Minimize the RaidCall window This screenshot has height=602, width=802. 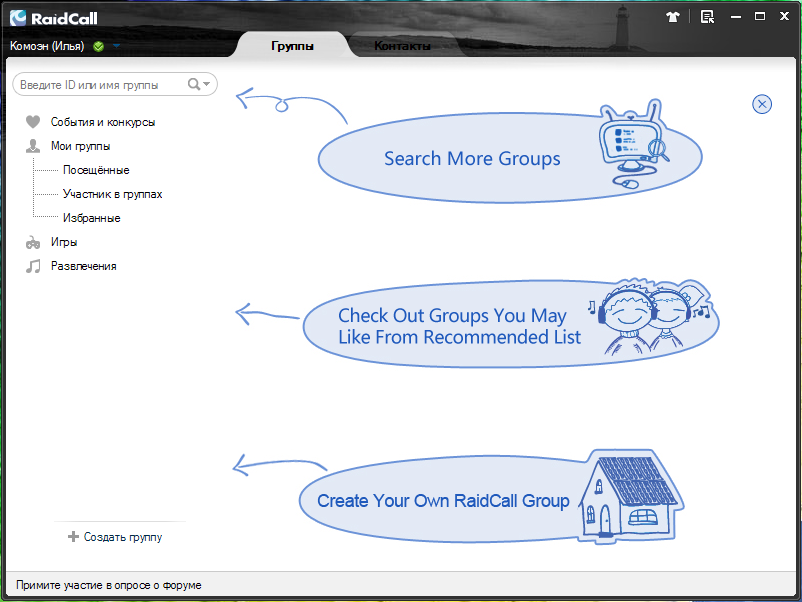pos(736,17)
